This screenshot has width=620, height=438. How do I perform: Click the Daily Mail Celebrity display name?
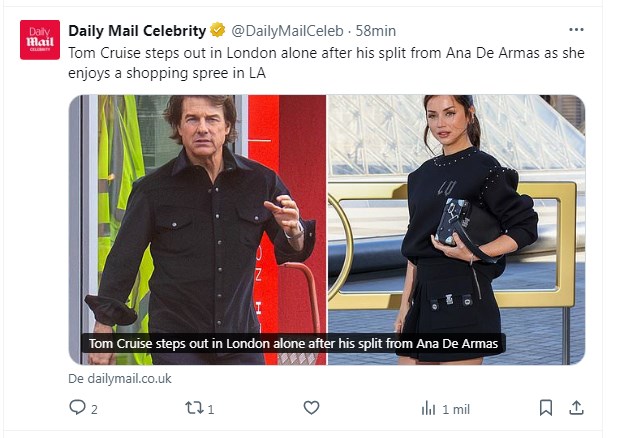tap(137, 31)
